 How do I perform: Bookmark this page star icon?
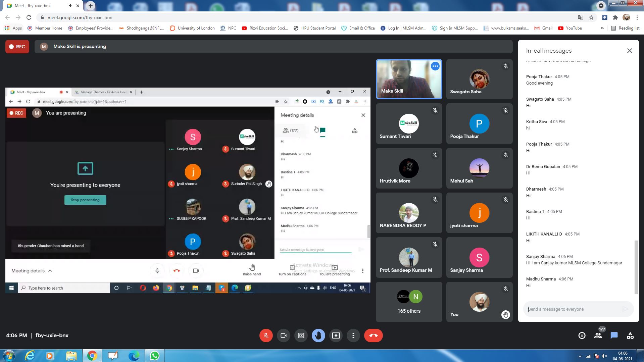(591, 17)
